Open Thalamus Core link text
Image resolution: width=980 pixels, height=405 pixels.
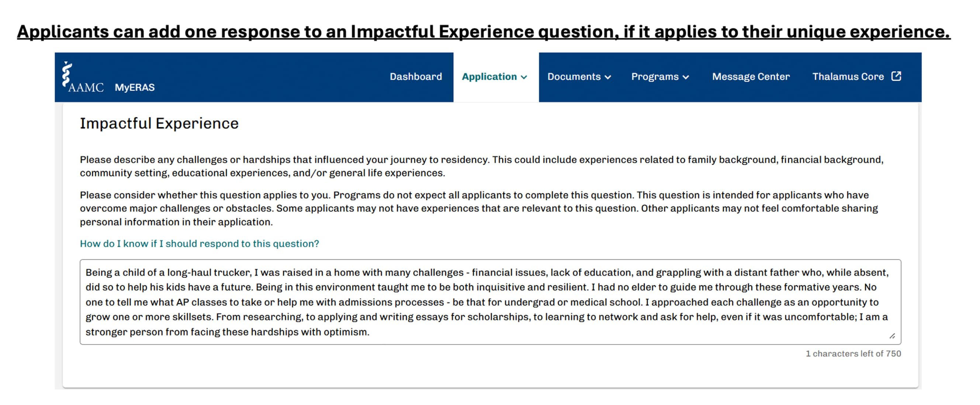[x=848, y=76]
